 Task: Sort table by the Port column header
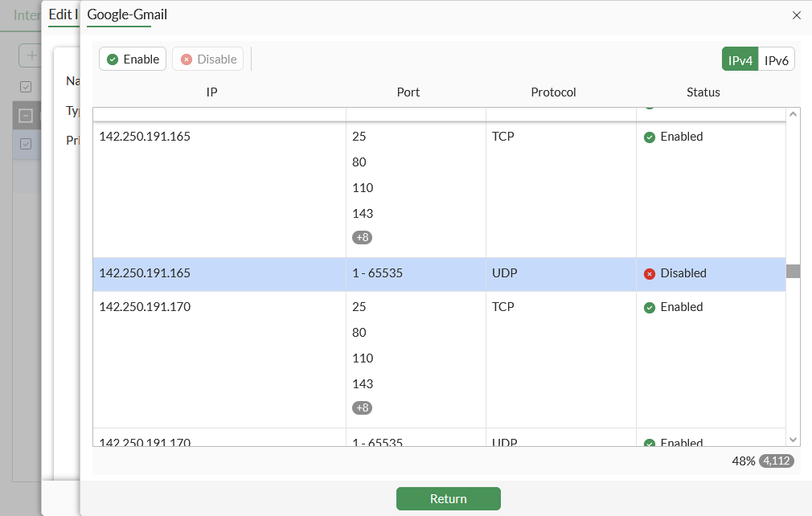click(408, 92)
